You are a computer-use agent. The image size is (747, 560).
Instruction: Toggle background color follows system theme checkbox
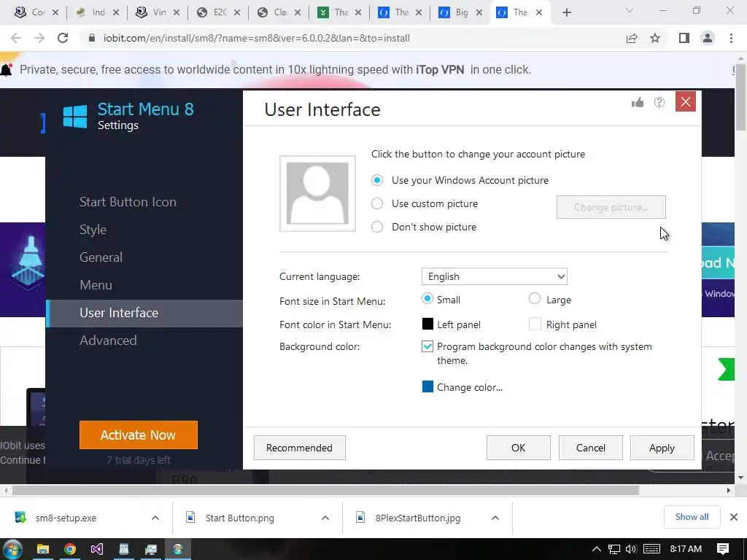pos(427,346)
